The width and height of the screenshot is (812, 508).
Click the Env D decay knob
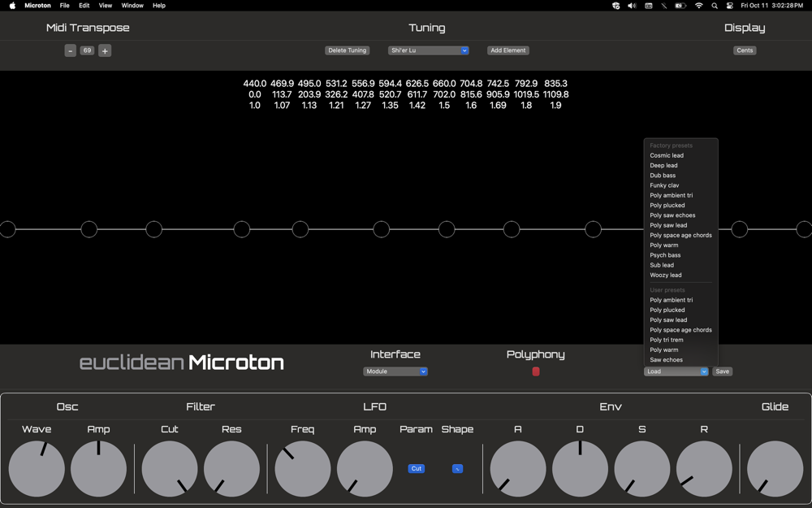click(x=580, y=469)
